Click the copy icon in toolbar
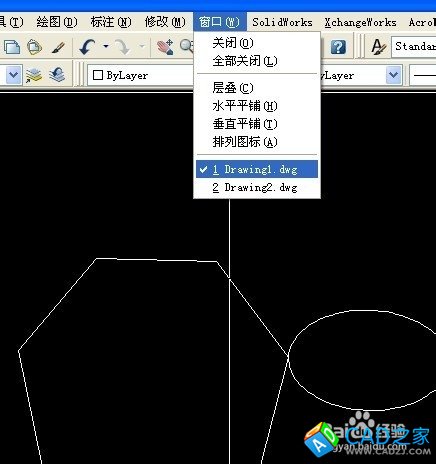 click(x=12, y=47)
